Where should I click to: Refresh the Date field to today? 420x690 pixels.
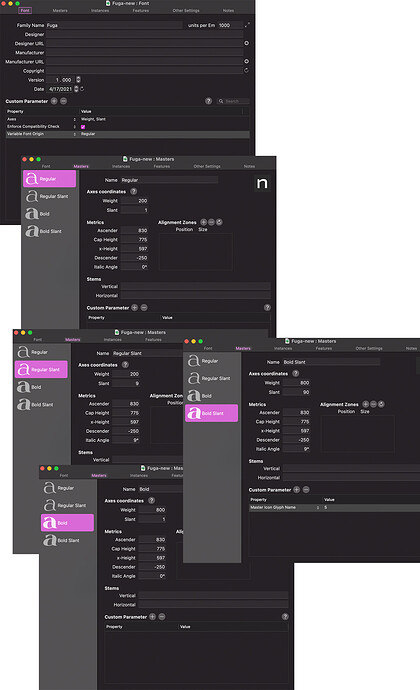(x=82, y=89)
